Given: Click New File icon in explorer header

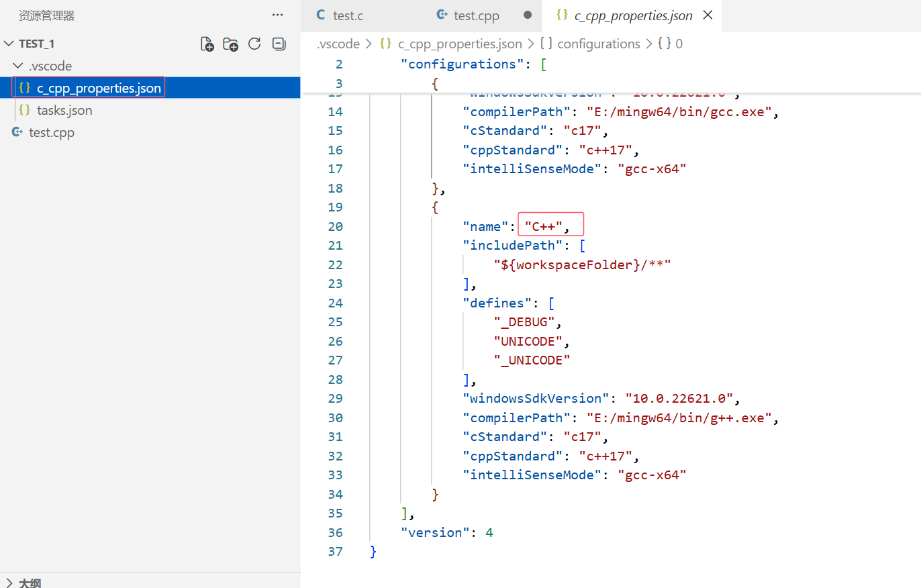Looking at the screenshot, I should [207, 44].
